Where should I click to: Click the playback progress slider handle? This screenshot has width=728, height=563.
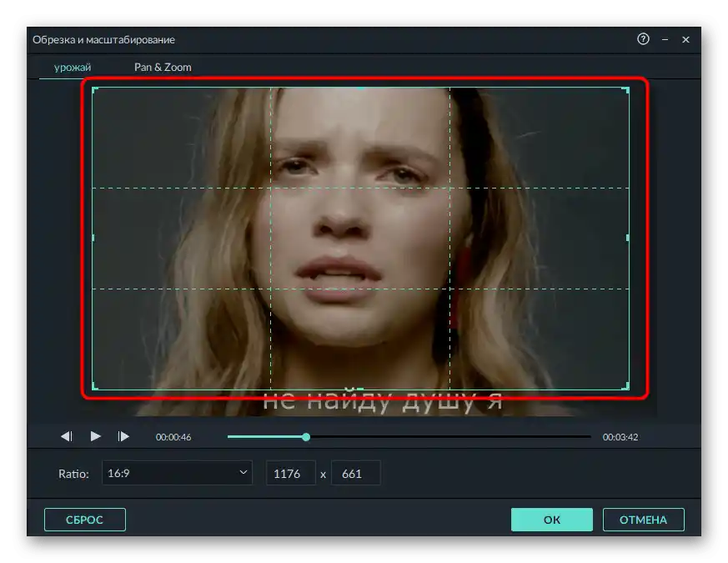pyautogui.click(x=306, y=437)
